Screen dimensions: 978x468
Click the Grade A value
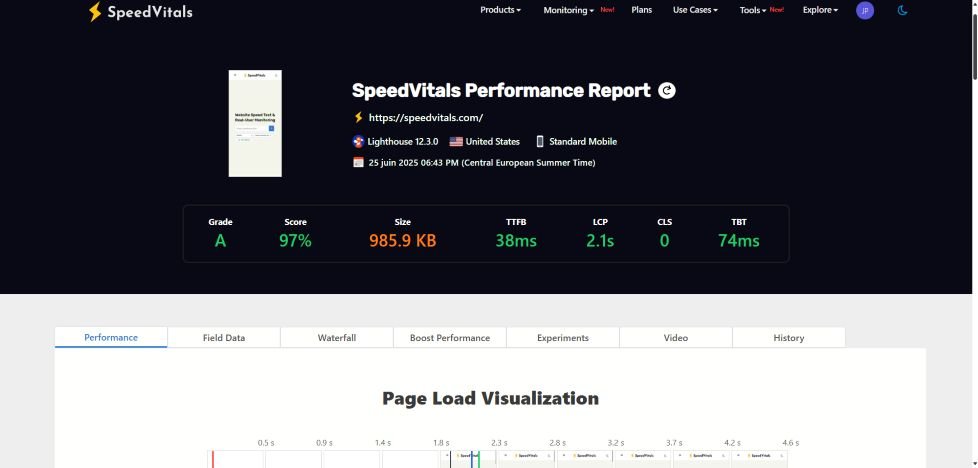(x=220, y=240)
